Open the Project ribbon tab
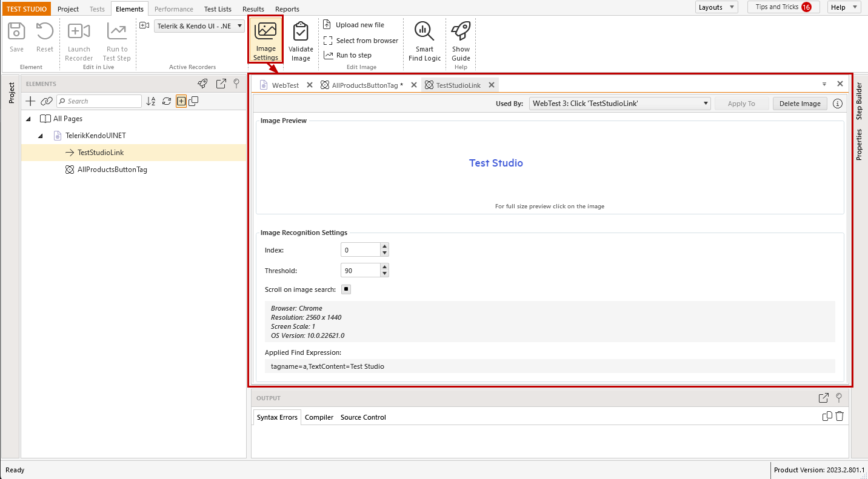 pos(68,9)
